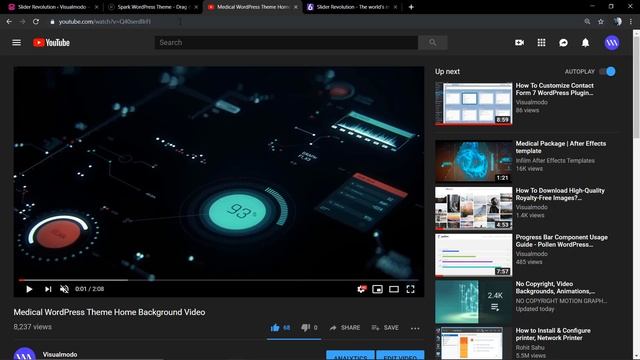640x360 pixels.
Task: Open royalty-free images video thumbnail
Action: [473, 208]
